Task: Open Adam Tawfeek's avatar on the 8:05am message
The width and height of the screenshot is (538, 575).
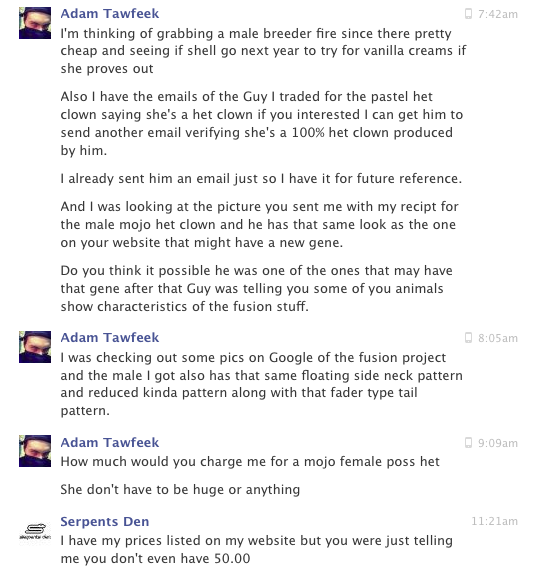Action: (x=35, y=347)
